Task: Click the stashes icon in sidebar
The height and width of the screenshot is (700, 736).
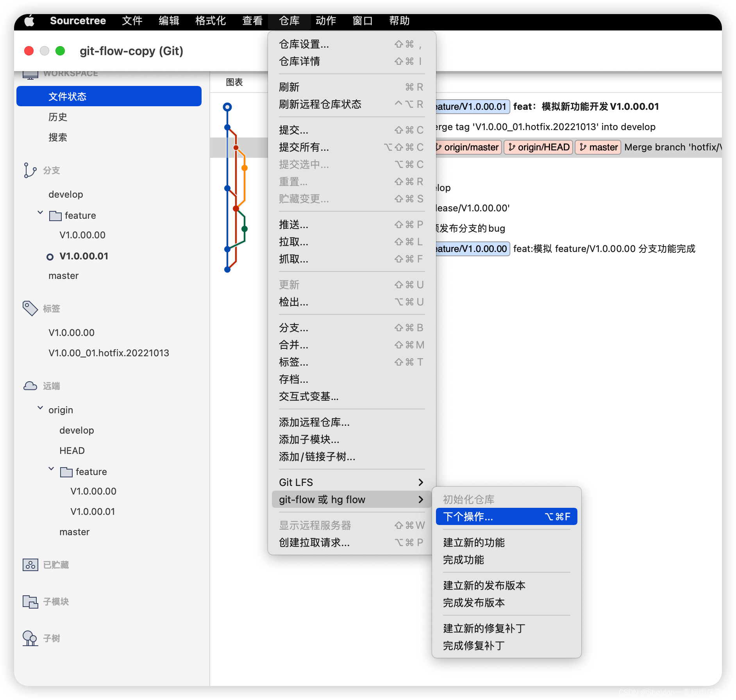Action: (x=30, y=565)
